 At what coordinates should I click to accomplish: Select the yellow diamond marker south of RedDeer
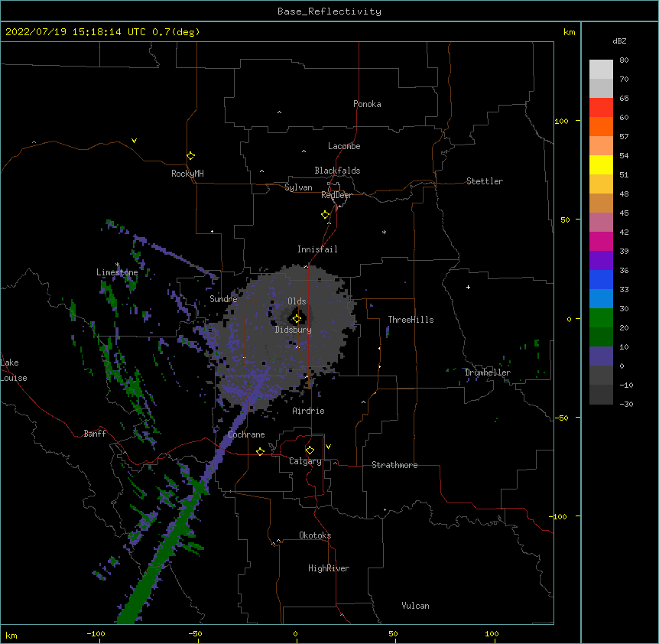(x=326, y=215)
